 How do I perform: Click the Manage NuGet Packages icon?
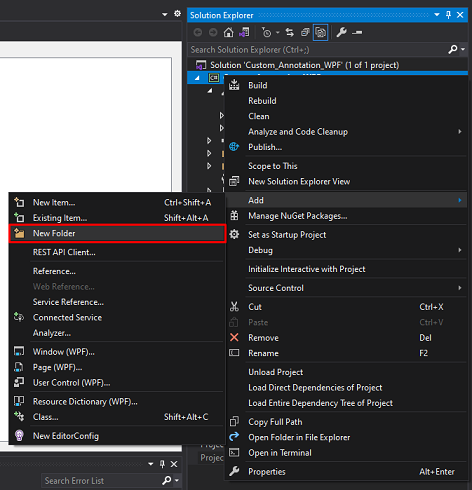pyautogui.click(x=234, y=216)
